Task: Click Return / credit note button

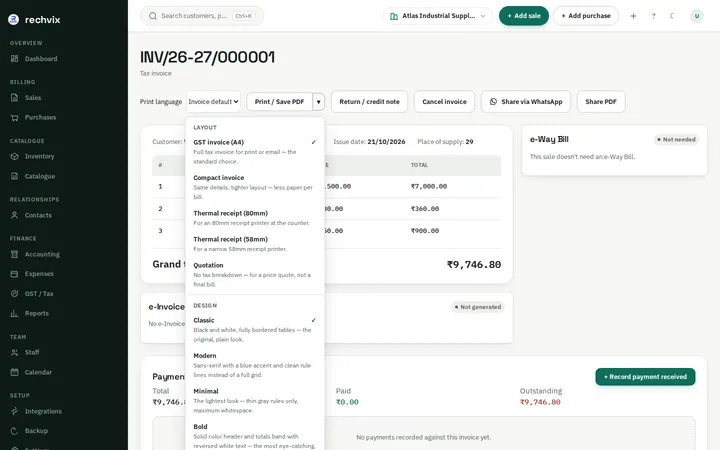Action: (x=369, y=102)
